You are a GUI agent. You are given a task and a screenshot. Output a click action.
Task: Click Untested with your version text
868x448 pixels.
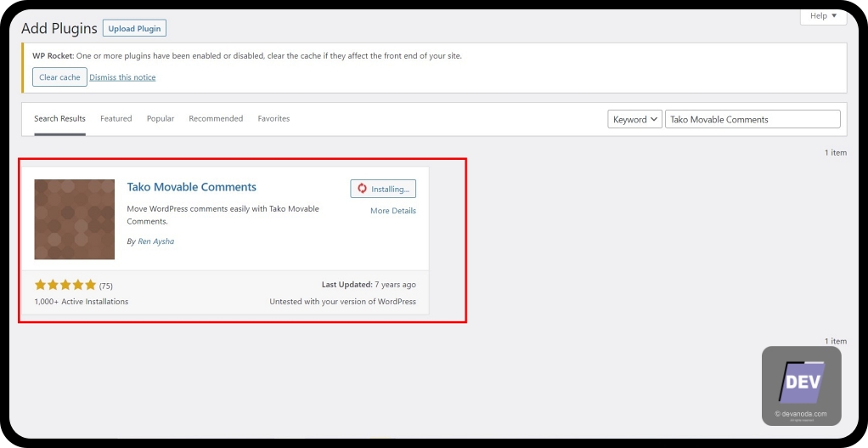pyautogui.click(x=342, y=302)
